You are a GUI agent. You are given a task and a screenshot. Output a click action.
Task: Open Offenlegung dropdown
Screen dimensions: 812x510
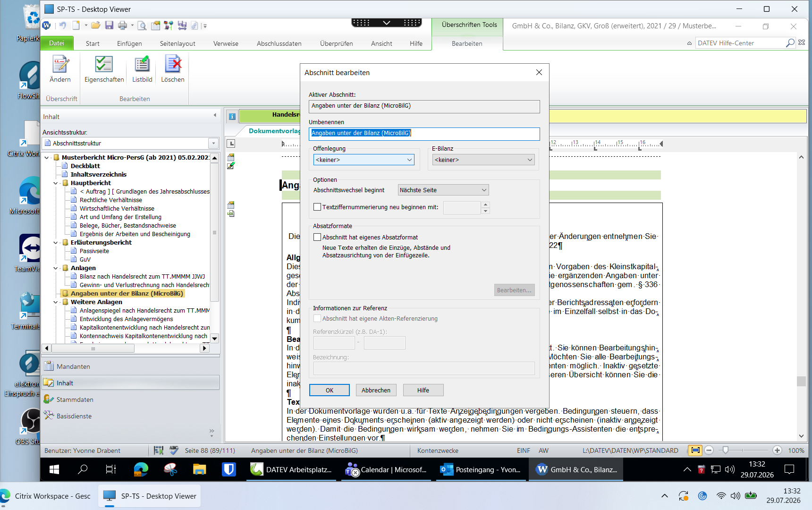coord(364,160)
